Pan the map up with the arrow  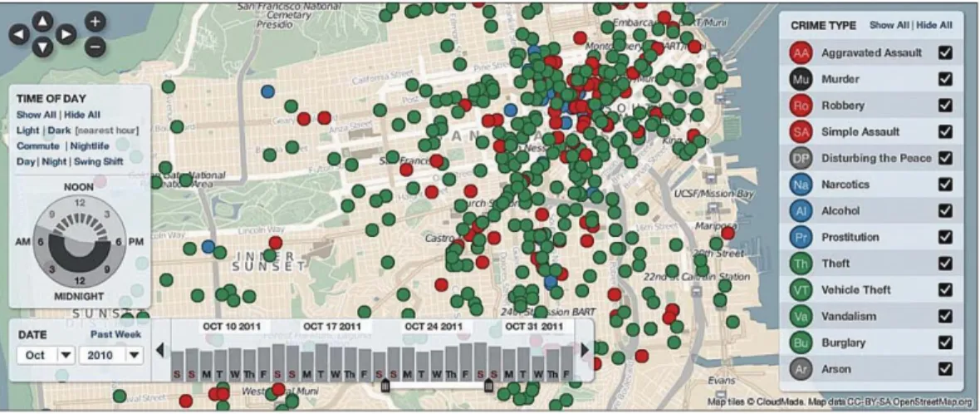tap(42, 23)
